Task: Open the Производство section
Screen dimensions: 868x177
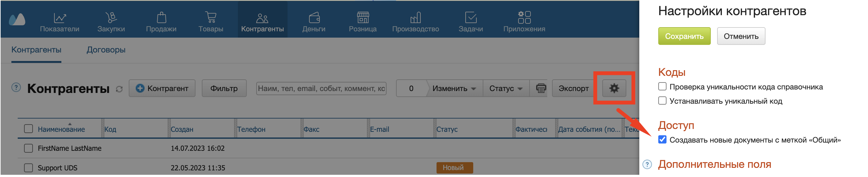Action: click(416, 22)
